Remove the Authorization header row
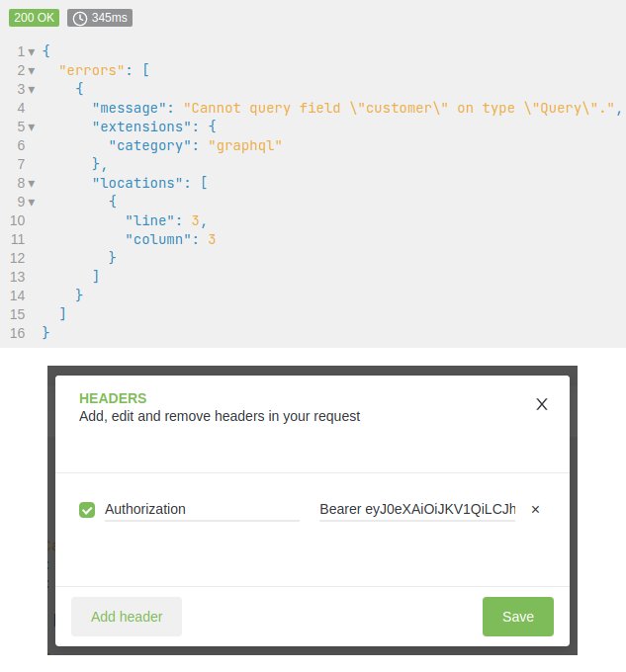Viewport: 626px width, 672px height. [535, 510]
